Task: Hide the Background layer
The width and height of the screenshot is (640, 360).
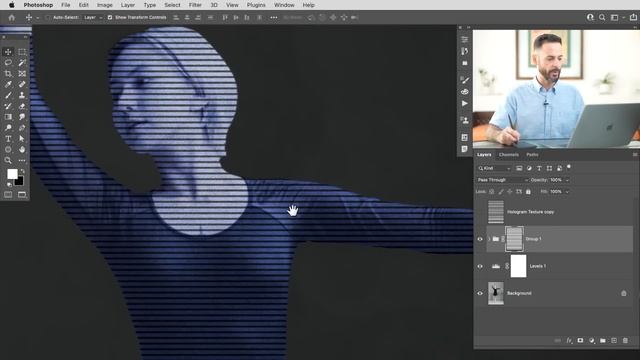Action: coord(480,293)
